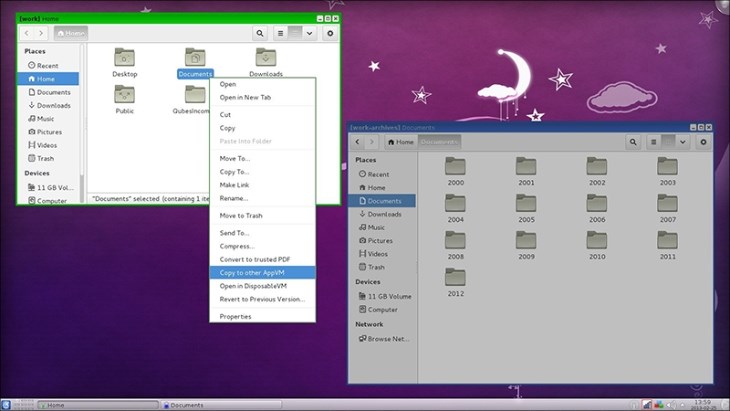Open search in the work Home window
Viewport: 730px width, 411px height.
click(x=260, y=34)
